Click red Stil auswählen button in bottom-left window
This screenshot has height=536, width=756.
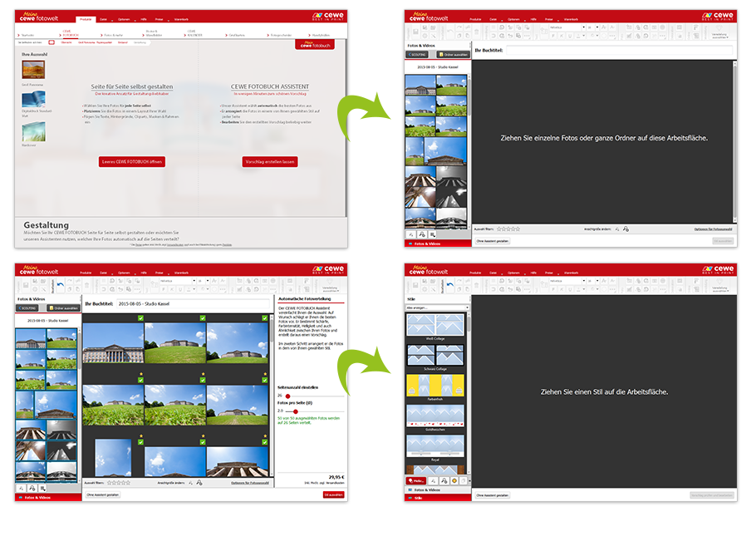[334, 495]
